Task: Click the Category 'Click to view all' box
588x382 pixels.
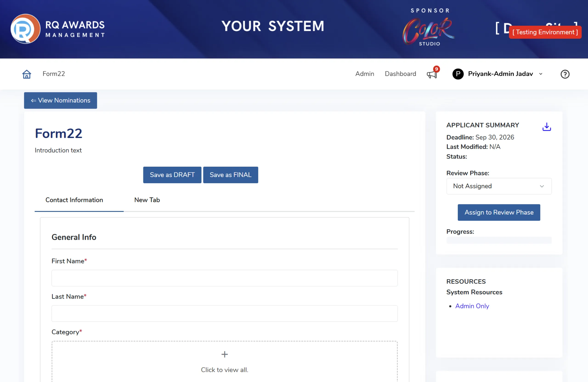Action: [224, 362]
